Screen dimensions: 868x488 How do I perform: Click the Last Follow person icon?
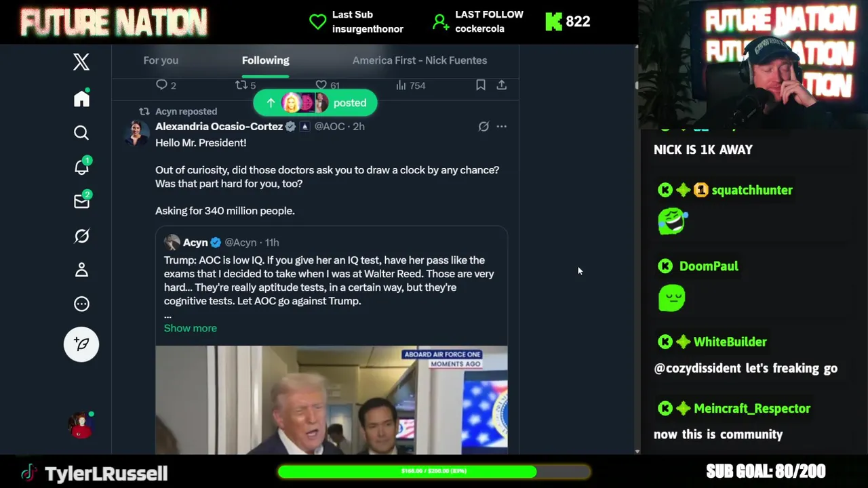point(441,22)
